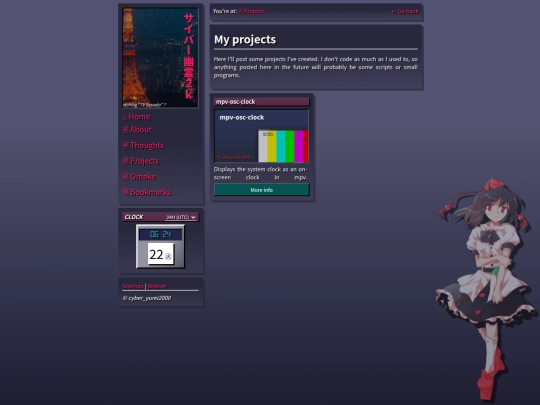Click the icon beside Bookmarks
Viewport: 540px width, 405px height.
click(125, 192)
